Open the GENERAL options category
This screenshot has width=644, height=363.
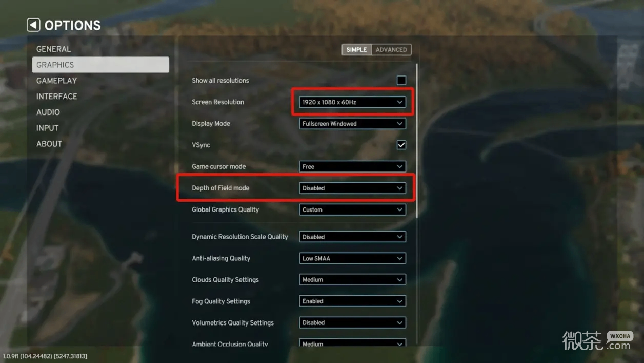[53, 49]
